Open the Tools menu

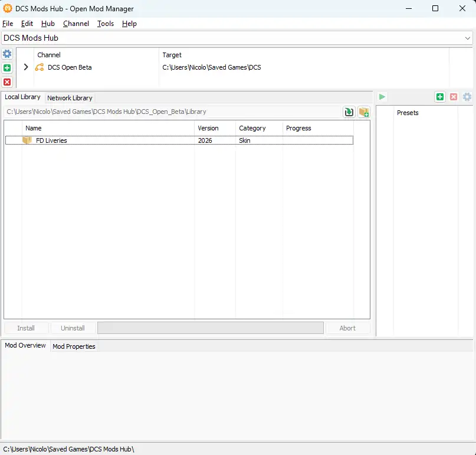point(106,24)
